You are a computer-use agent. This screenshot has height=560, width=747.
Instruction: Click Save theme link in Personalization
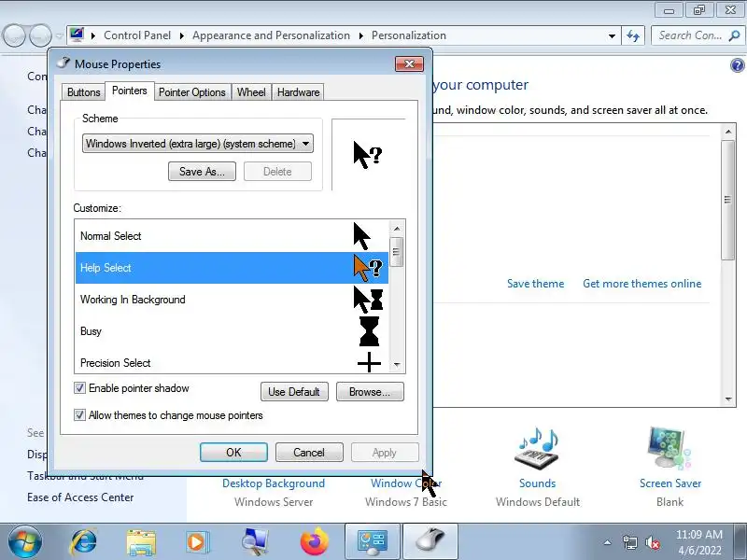click(x=535, y=284)
